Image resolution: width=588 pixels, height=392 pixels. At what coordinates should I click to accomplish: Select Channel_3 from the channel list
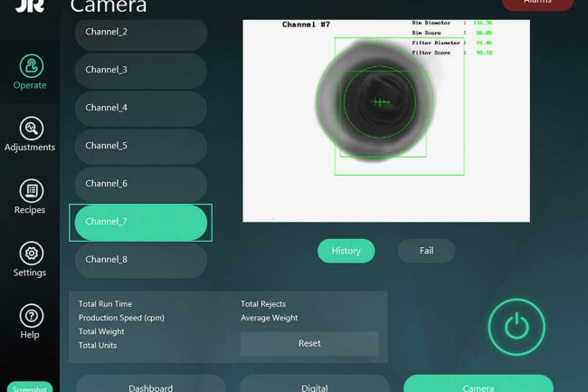tap(140, 70)
